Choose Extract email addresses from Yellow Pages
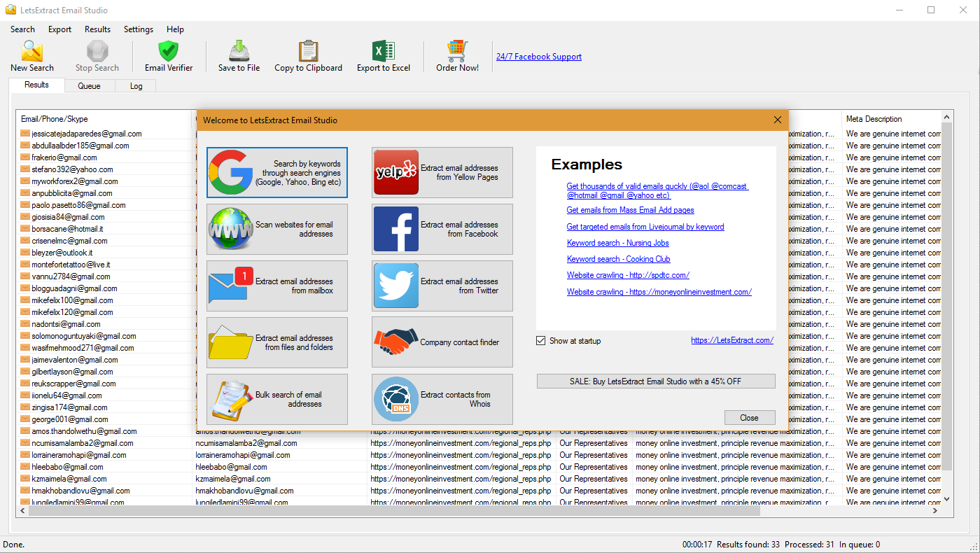 [x=442, y=172]
